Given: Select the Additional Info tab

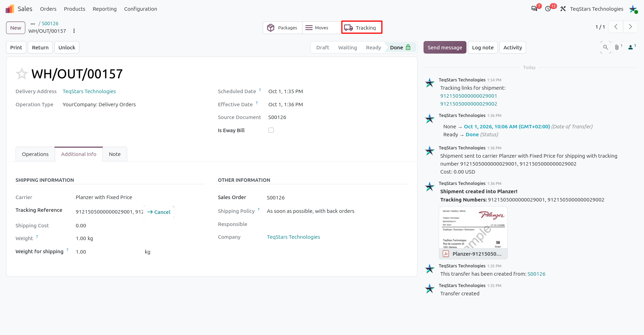Looking at the screenshot, I should click(79, 154).
